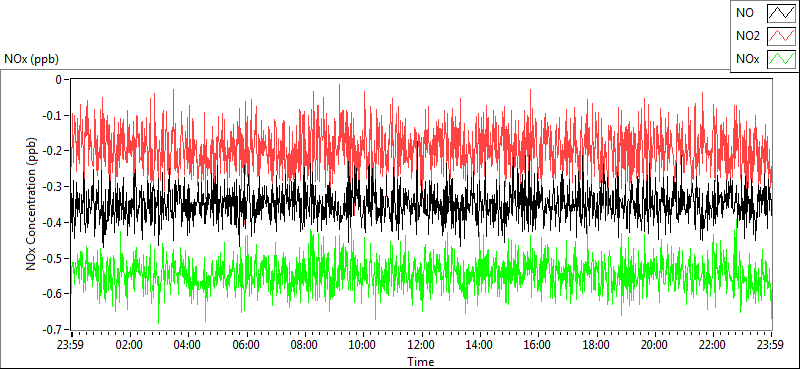
Task: Click the 16:00 time tick label
Action: (x=538, y=344)
